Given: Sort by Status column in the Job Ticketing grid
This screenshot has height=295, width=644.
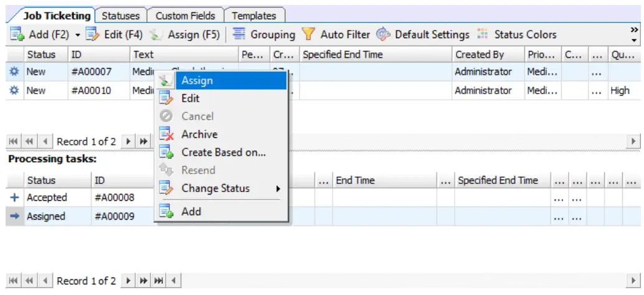Looking at the screenshot, I should tap(45, 55).
